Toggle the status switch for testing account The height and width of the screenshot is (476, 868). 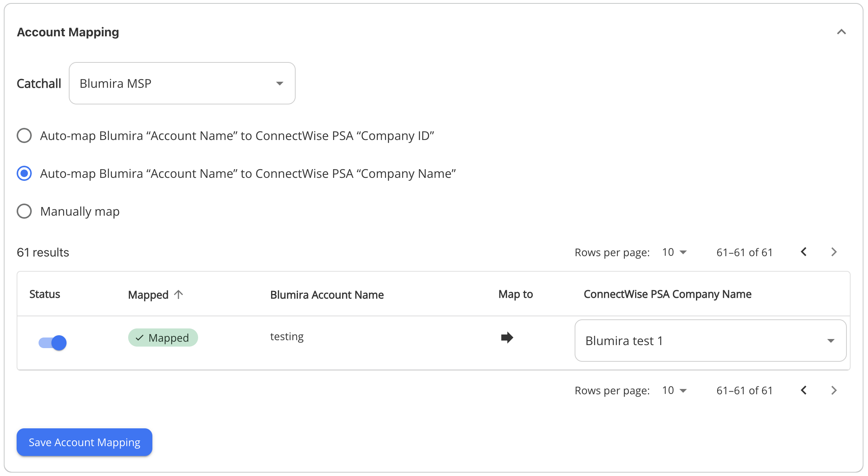pos(53,343)
